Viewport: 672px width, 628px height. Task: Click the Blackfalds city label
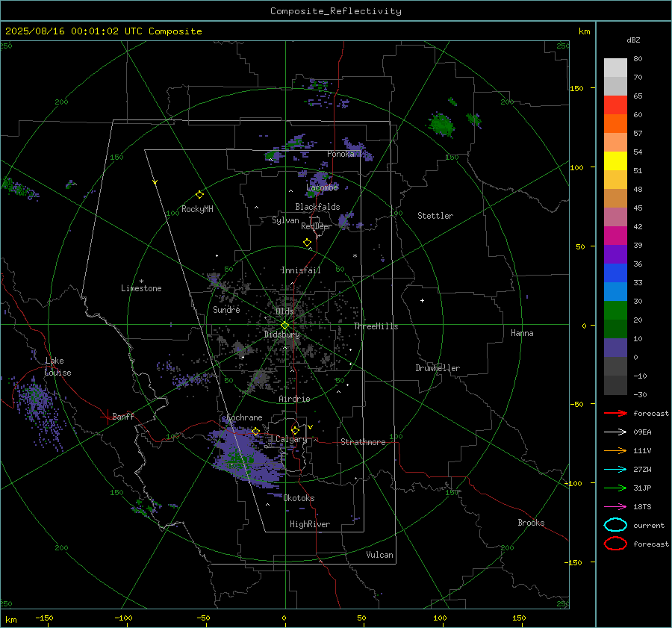(317, 207)
